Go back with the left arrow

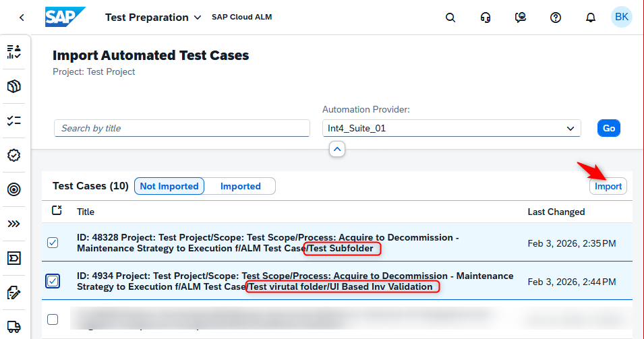click(22, 18)
